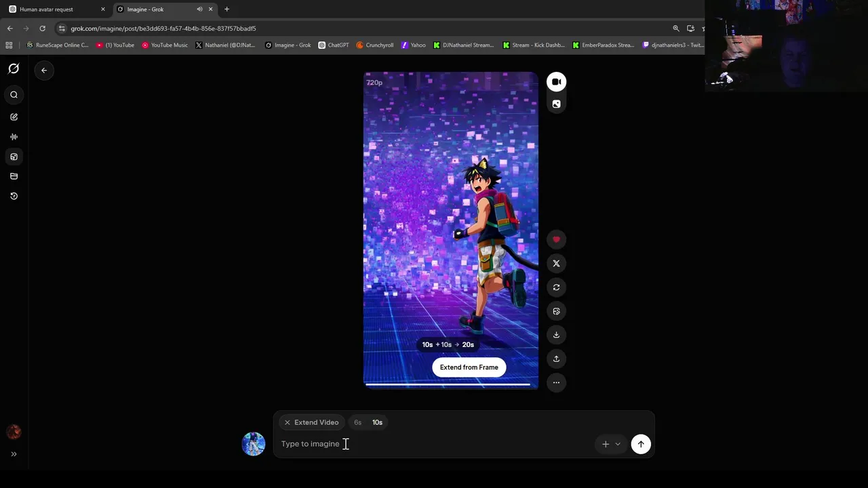868x488 pixels.
Task: Remove the Extend Video chip
Action: (x=287, y=422)
